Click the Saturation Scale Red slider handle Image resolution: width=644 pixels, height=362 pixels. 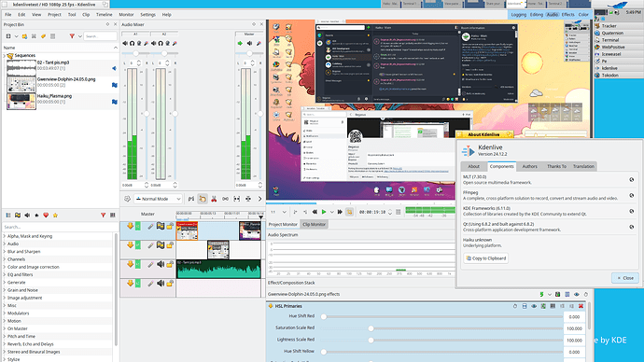click(371, 328)
